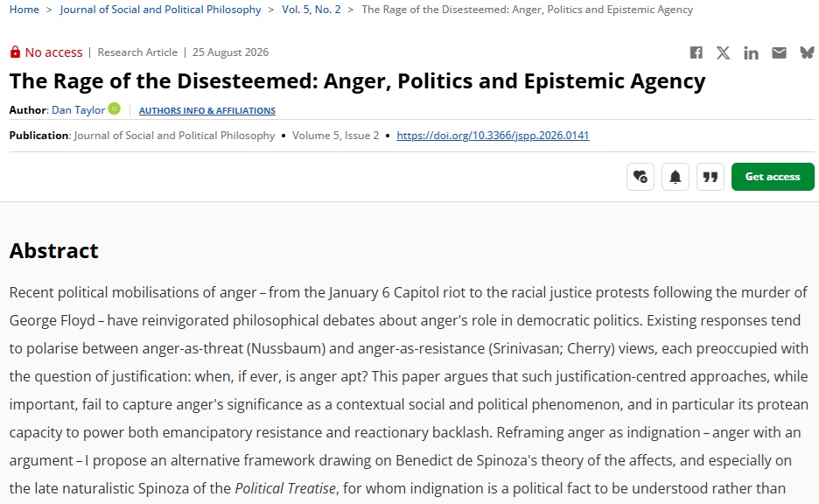Click the No access label text
Viewport: 819px width, 504px height.
tap(53, 52)
